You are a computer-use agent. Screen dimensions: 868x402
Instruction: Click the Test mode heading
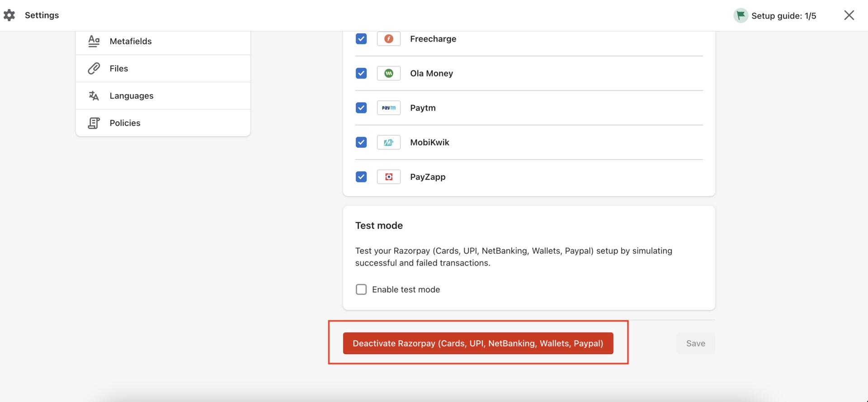[379, 225]
